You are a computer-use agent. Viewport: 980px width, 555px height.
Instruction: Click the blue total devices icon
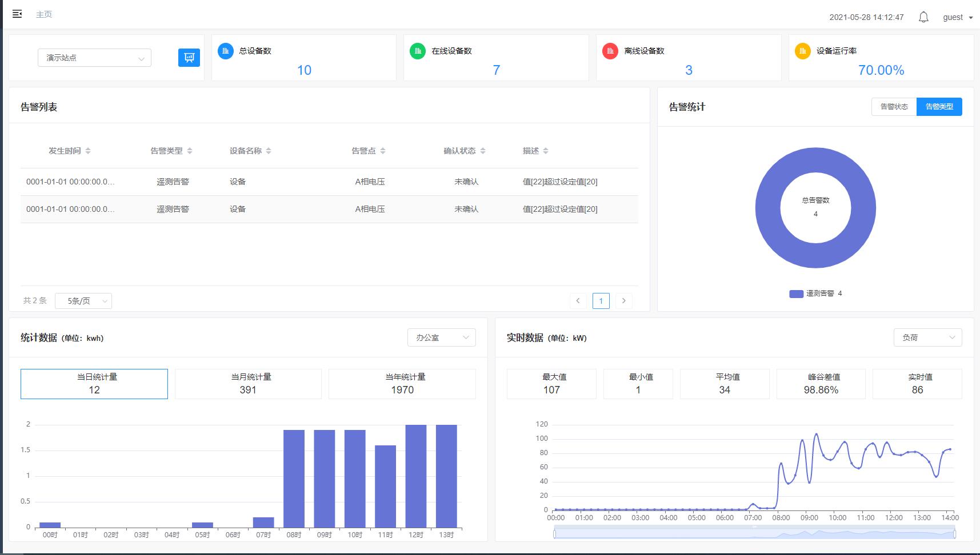click(226, 51)
